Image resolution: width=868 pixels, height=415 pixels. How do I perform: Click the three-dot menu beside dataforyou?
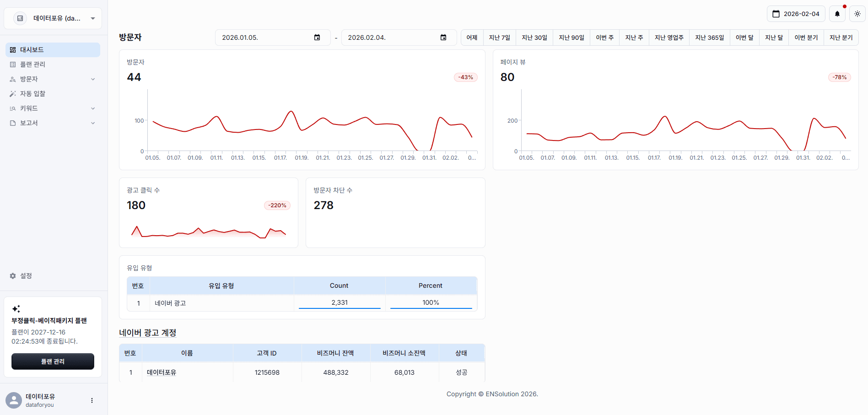[x=92, y=400]
